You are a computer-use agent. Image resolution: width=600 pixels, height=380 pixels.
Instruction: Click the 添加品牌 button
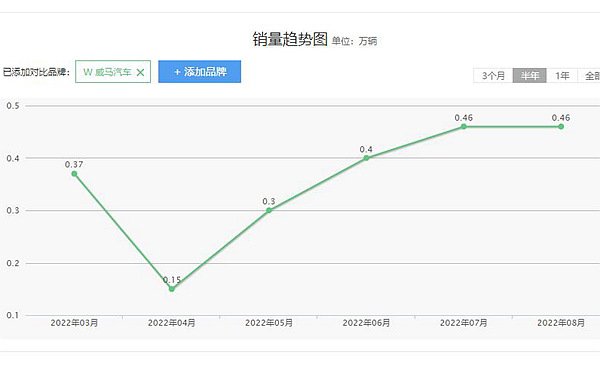(199, 72)
